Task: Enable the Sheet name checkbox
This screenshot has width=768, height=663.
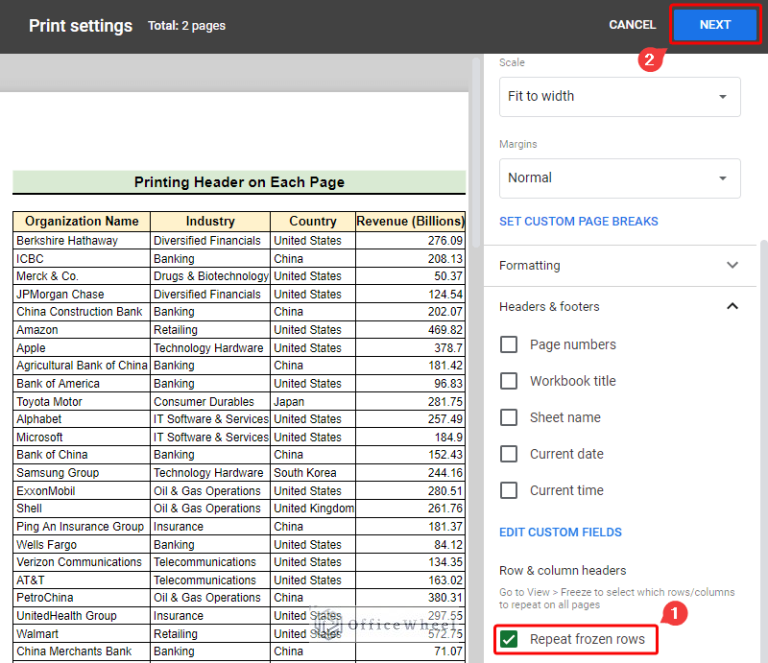Action: [509, 418]
